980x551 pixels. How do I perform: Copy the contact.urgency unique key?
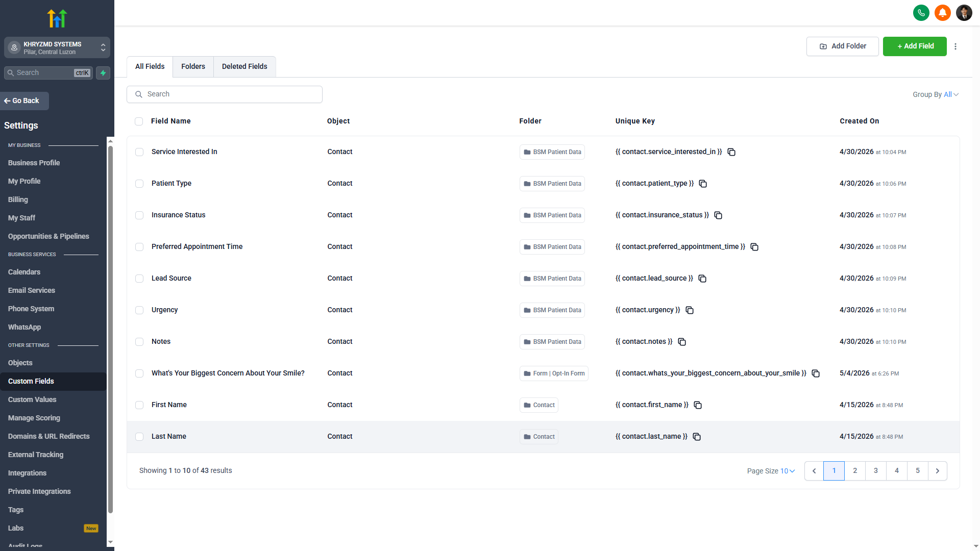point(690,310)
